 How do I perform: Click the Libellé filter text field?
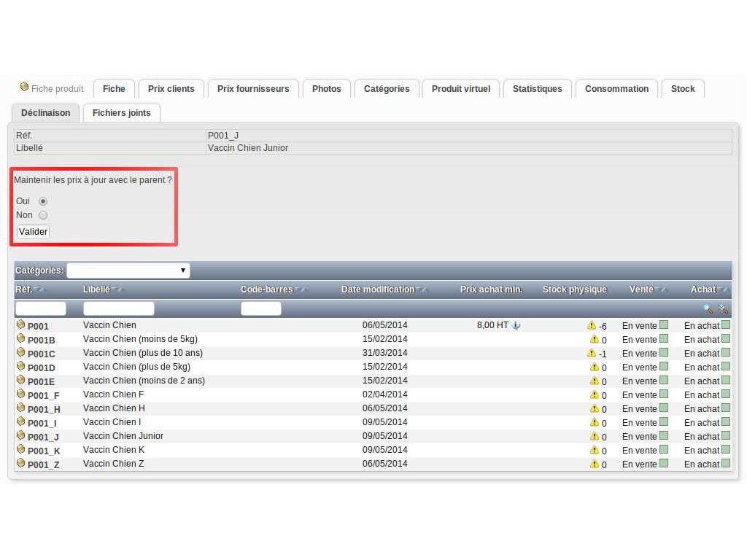click(x=118, y=308)
